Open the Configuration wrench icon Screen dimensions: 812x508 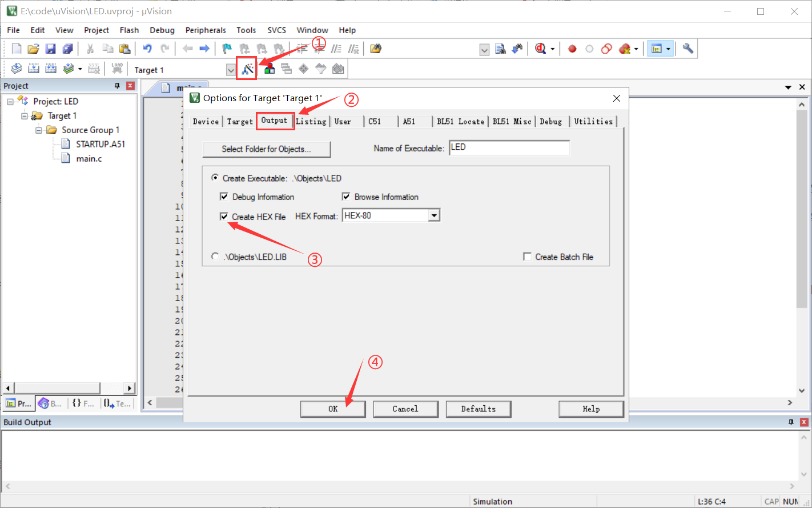tap(688, 49)
